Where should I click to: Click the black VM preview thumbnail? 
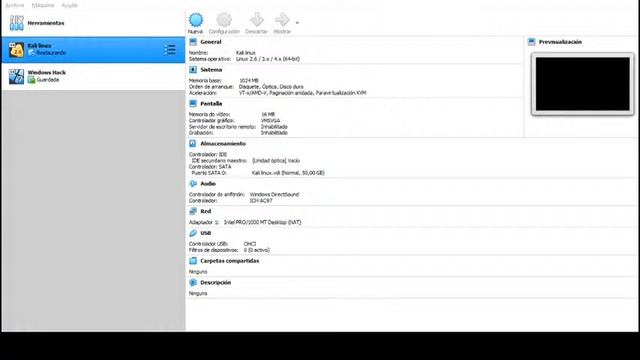[582, 84]
